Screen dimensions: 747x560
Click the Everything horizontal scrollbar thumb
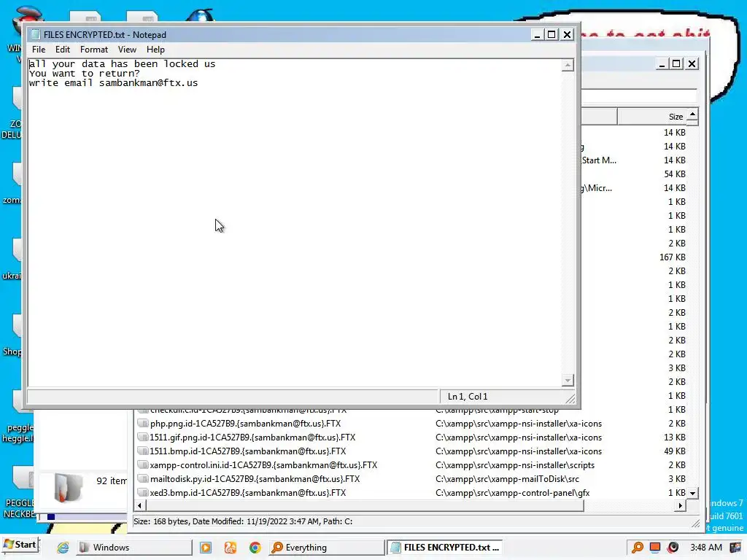(x=365, y=506)
